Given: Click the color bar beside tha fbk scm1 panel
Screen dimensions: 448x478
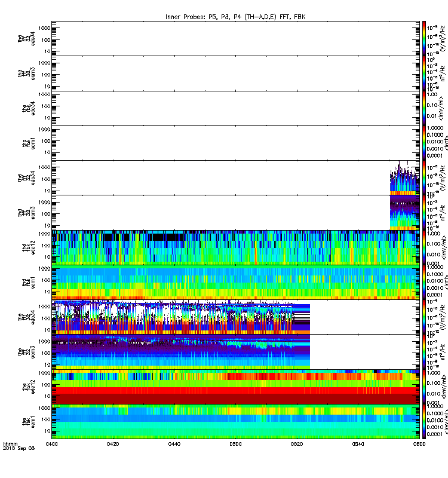Looking at the screenshot, I should (x=424, y=143).
